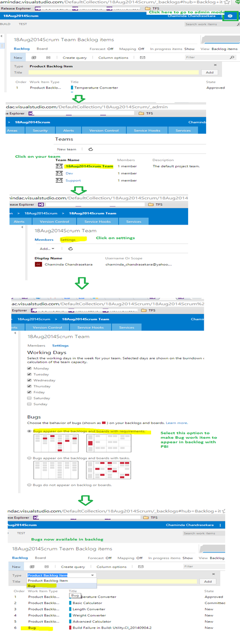Open admin mode via the gear icon
This screenshot has width=240, height=644.
click(230, 16)
